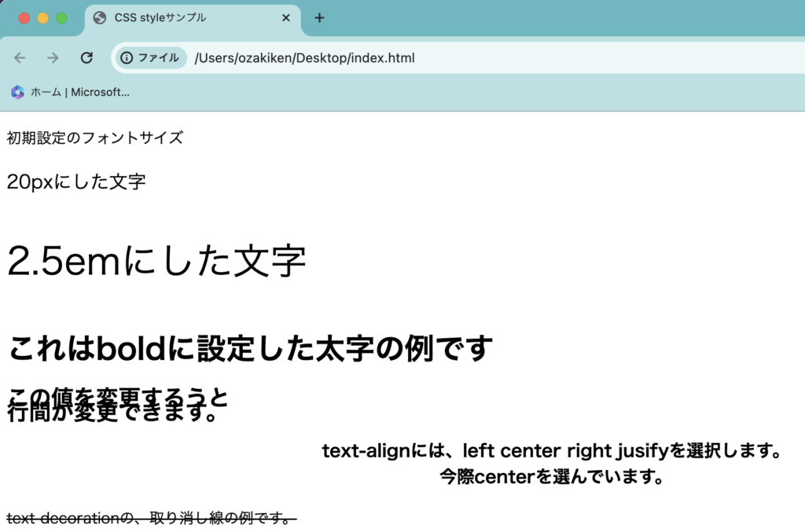This screenshot has width=805, height=532.
Task: Click the ファイル site info chip
Action: click(x=149, y=58)
